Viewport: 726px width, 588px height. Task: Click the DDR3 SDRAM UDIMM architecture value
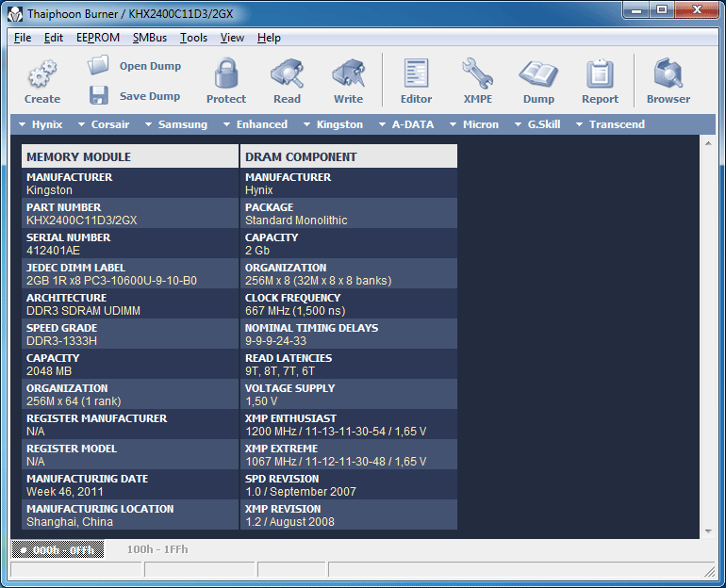[83, 310]
